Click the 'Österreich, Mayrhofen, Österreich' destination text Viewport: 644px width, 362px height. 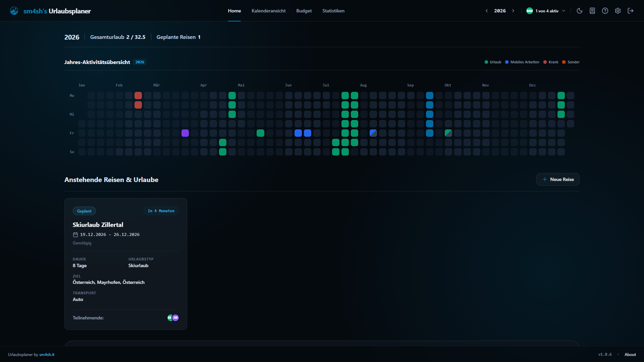tap(109, 282)
